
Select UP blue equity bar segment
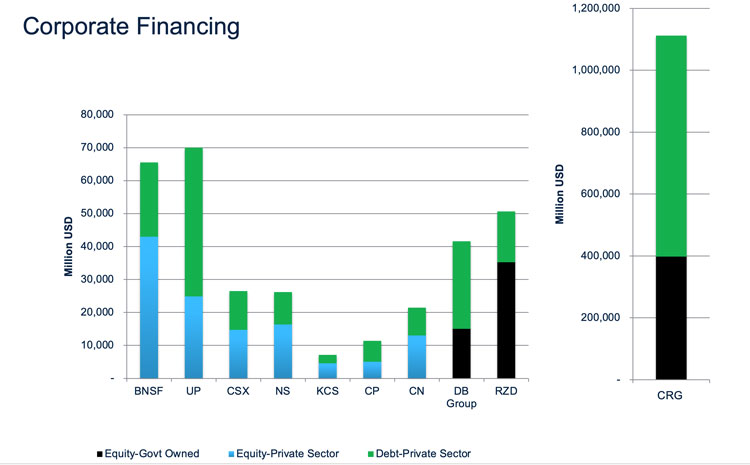click(x=193, y=337)
